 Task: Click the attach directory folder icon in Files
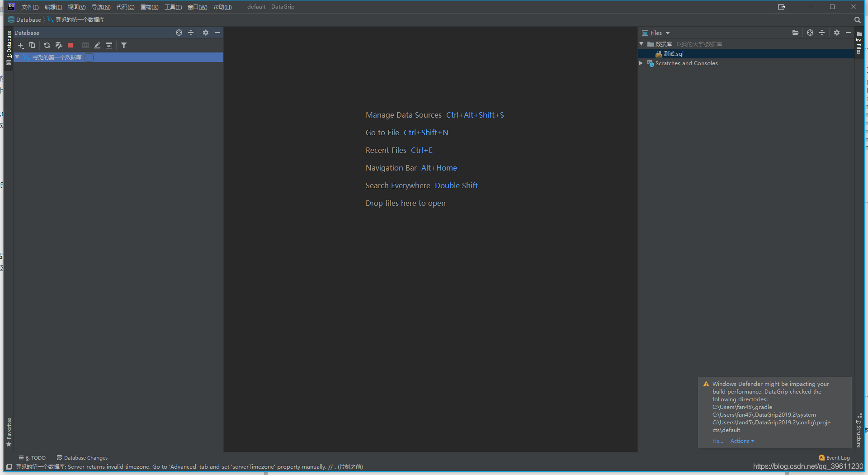pos(795,33)
